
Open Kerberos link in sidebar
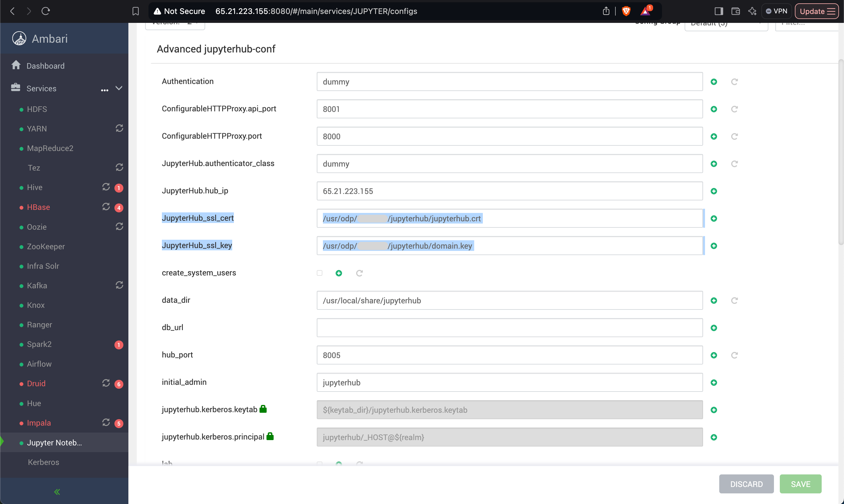click(44, 462)
